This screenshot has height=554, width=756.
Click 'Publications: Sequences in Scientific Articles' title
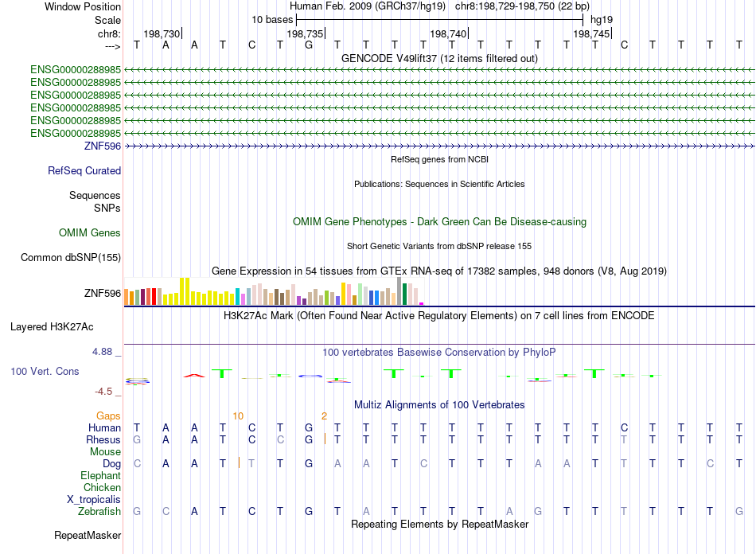439,184
